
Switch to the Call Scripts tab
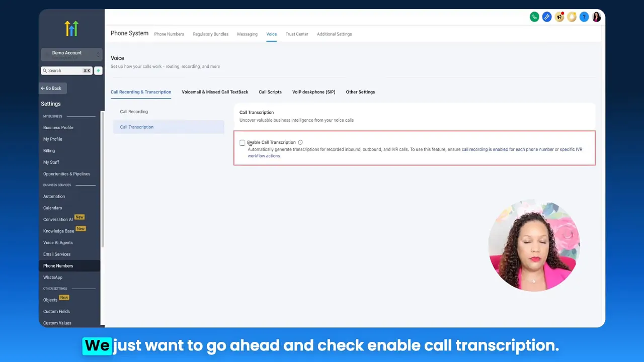tap(270, 92)
